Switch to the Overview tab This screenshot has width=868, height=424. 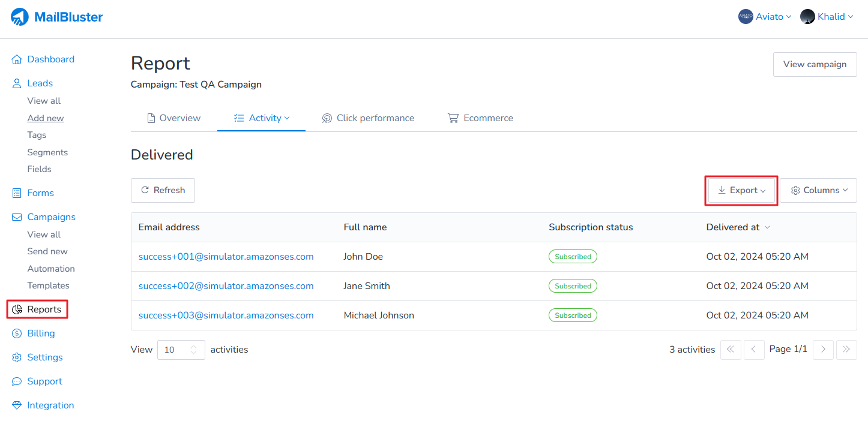pos(174,118)
